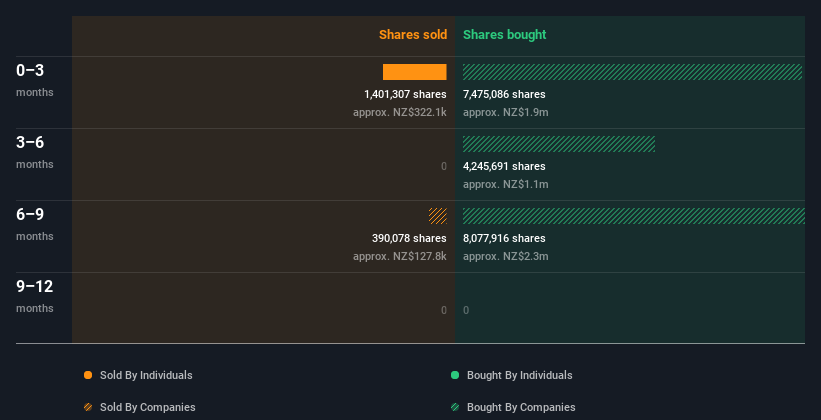Click the '3–6' months row label
The image size is (821, 420).
(30, 142)
